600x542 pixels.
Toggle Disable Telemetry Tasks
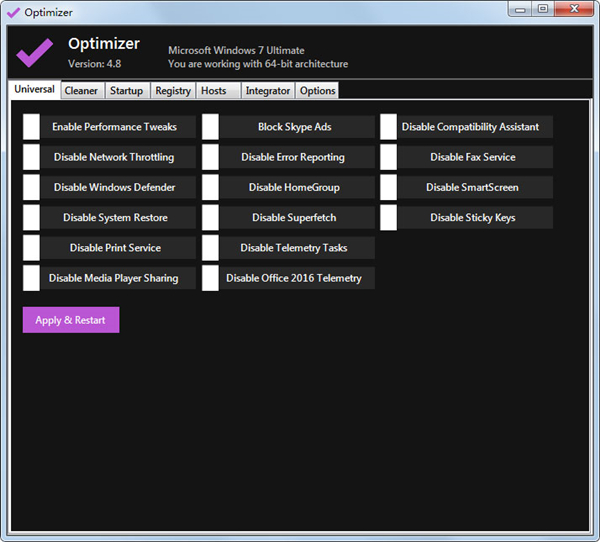click(x=210, y=248)
